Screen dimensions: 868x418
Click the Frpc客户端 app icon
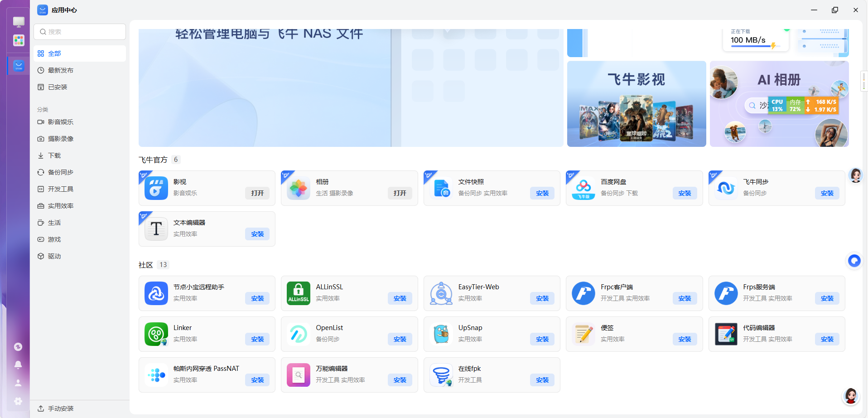[583, 294]
